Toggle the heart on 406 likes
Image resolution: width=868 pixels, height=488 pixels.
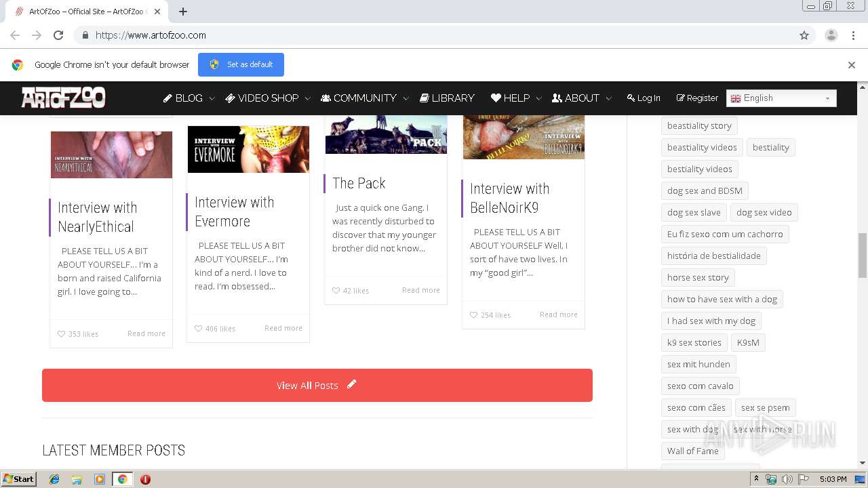click(198, 329)
